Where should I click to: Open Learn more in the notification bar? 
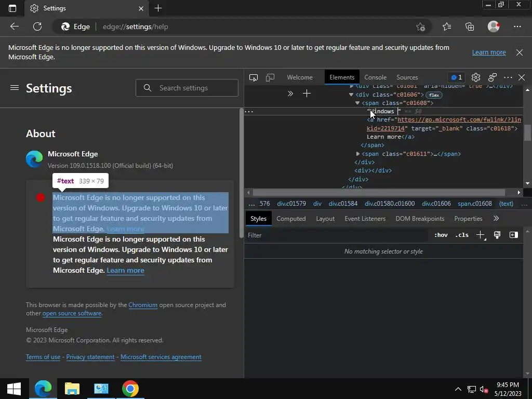coord(488,52)
